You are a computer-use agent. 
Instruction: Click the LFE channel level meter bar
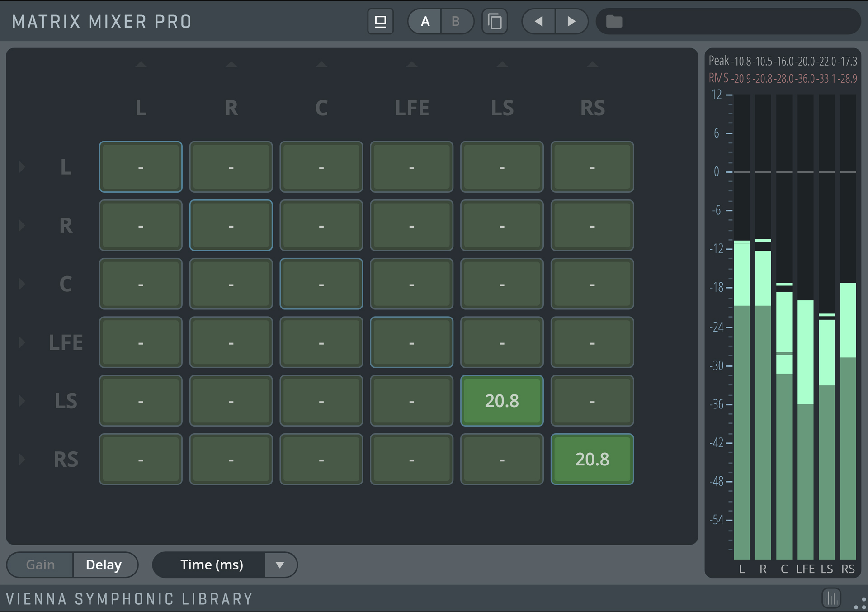pyautogui.click(x=805, y=430)
